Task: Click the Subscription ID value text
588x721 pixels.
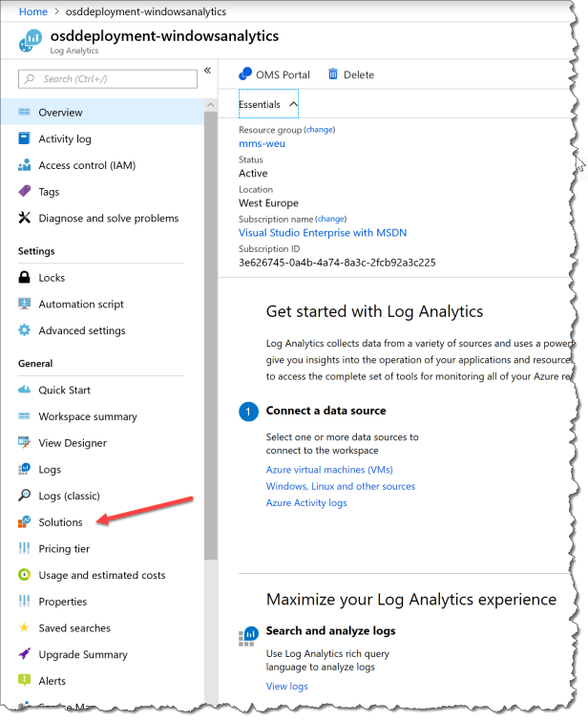Action: (x=337, y=263)
